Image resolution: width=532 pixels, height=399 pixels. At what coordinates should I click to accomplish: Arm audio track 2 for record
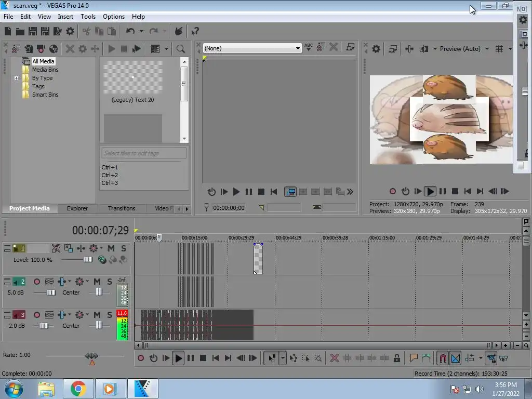37,282
